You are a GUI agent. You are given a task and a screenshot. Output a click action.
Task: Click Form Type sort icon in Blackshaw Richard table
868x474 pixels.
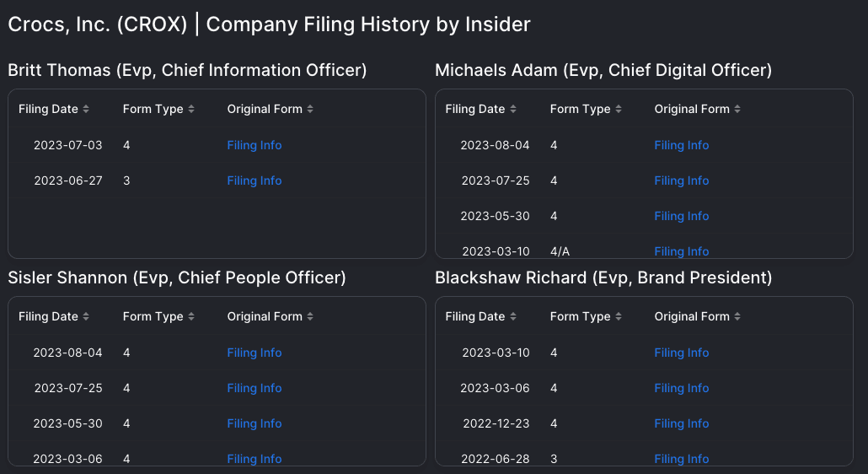(619, 317)
